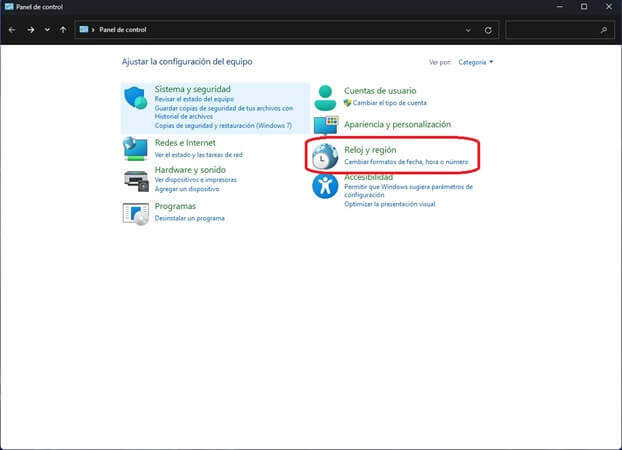Click Cambiar formatos de fecha, hora o número
Image resolution: width=622 pixels, height=450 pixels.
tap(406, 162)
